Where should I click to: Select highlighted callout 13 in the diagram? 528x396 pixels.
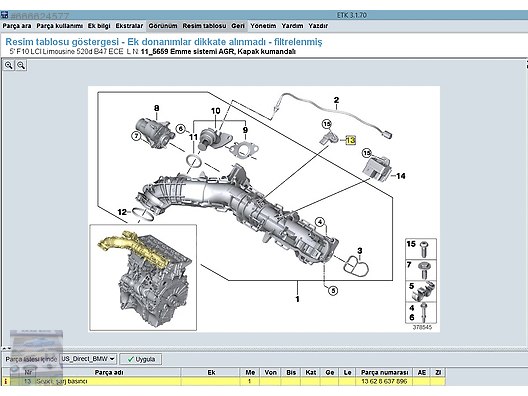click(x=351, y=140)
